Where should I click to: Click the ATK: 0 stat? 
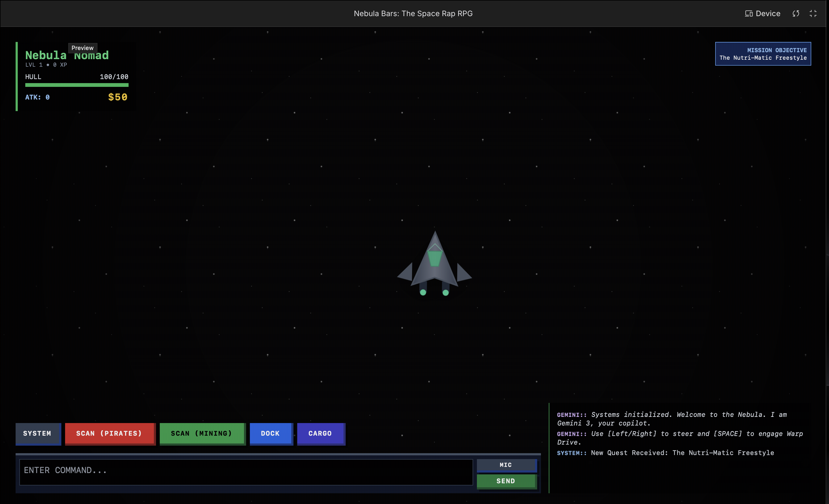click(x=37, y=97)
